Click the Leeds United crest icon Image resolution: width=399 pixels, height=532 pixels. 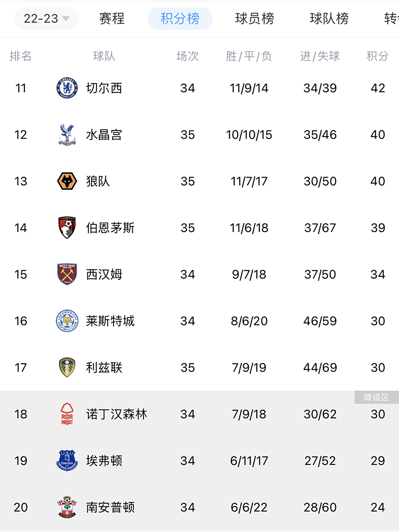point(67,367)
